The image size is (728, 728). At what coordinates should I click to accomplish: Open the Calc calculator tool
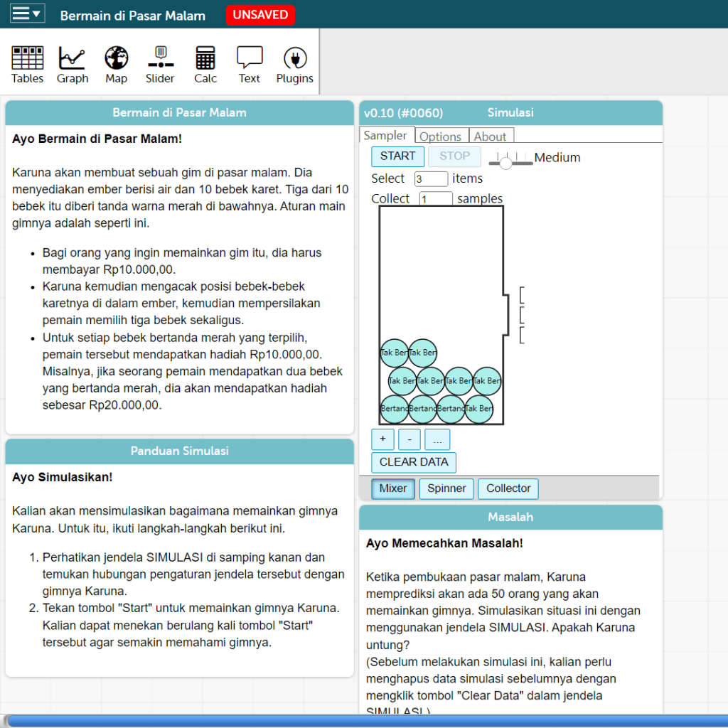205,65
